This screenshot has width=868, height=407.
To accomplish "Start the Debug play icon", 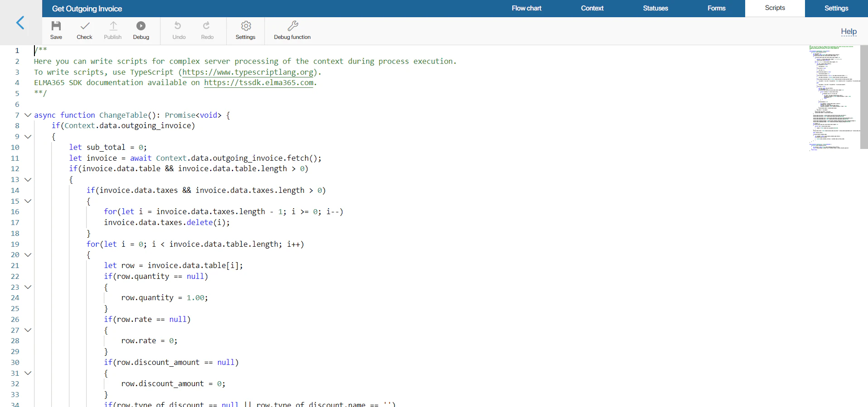I will (141, 26).
